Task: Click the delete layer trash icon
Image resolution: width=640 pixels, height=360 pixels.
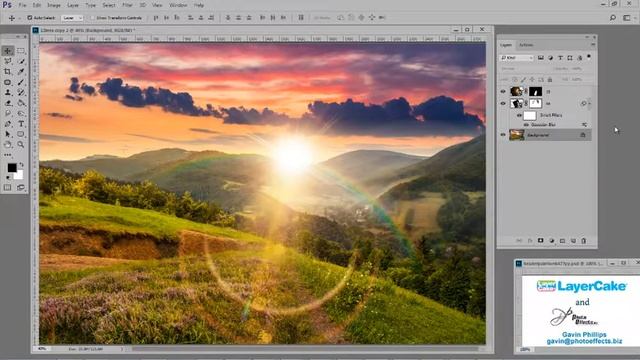Action: coord(584,241)
